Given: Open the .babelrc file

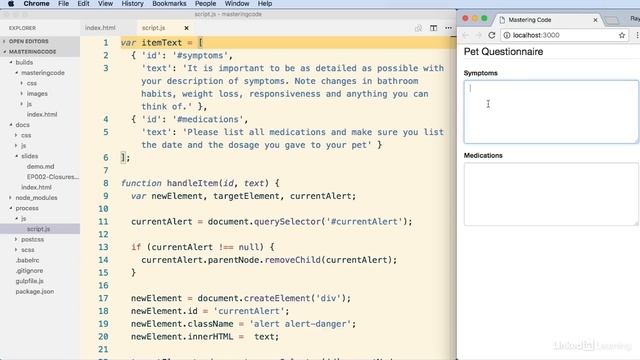Looking at the screenshot, I should [27, 260].
